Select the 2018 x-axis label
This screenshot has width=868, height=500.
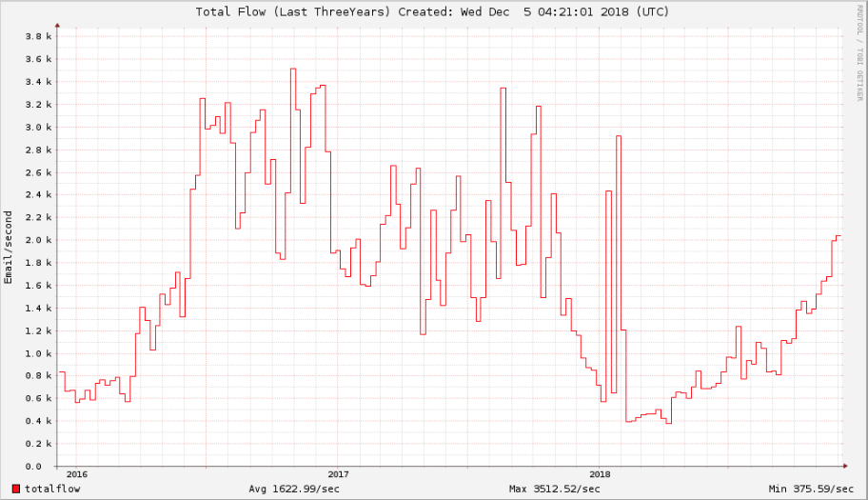[x=600, y=474]
